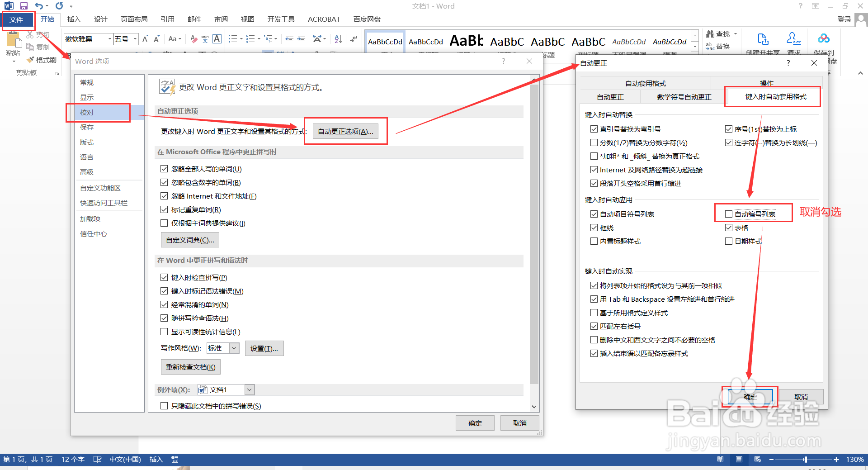
Task: Select 高级 in Word Options list
Action: pyautogui.click(x=87, y=172)
